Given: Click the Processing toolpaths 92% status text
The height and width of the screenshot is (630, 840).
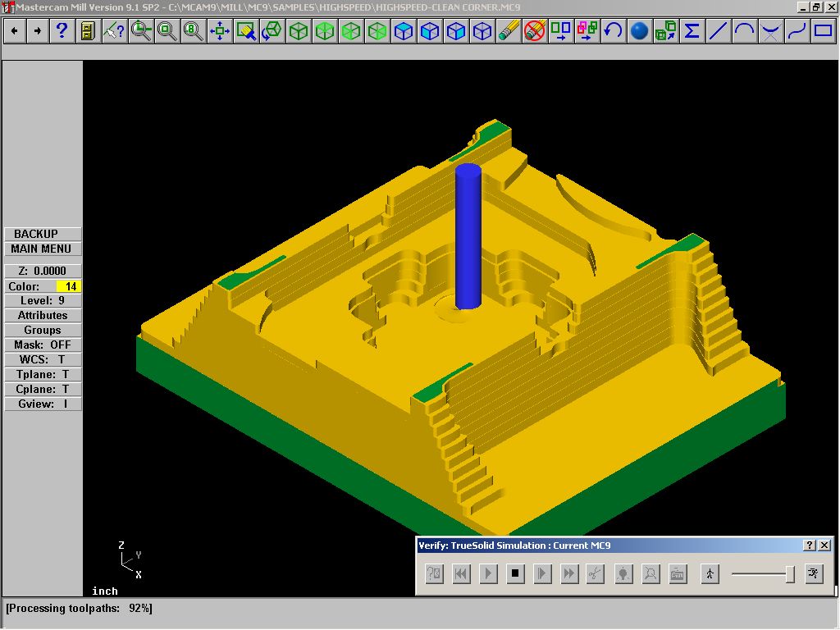Looking at the screenshot, I should (x=80, y=609).
